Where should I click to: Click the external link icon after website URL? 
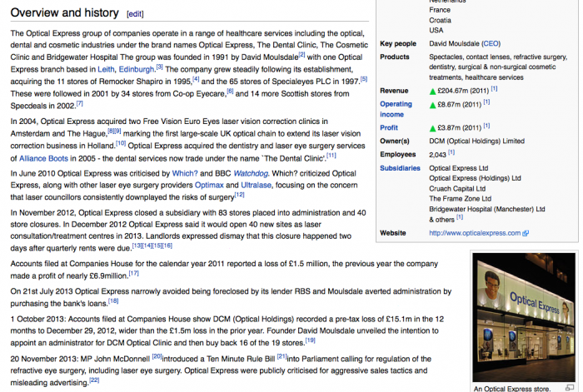point(526,234)
